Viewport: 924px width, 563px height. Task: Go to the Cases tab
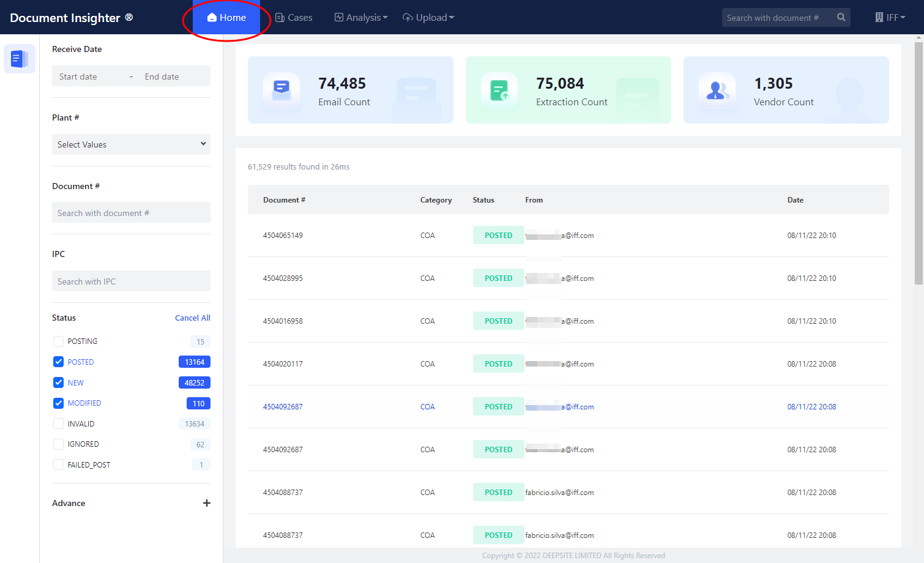coord(294,18)
